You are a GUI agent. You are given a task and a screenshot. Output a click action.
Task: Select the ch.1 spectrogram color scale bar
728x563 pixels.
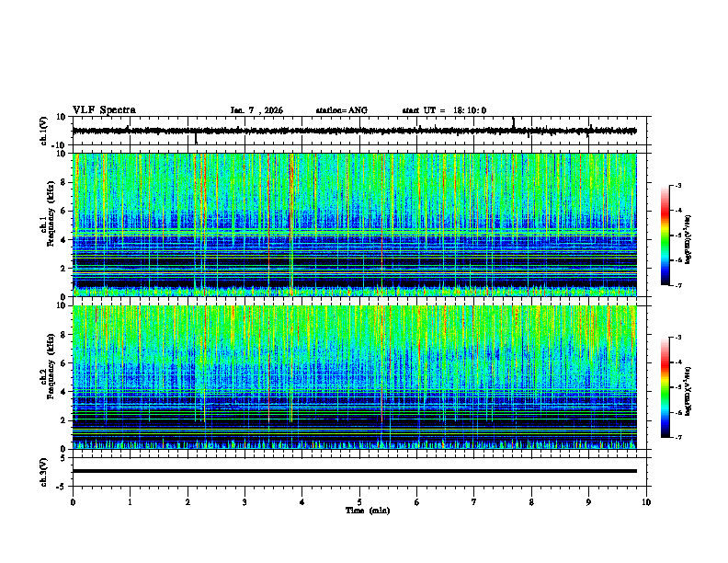pos(665,236)
